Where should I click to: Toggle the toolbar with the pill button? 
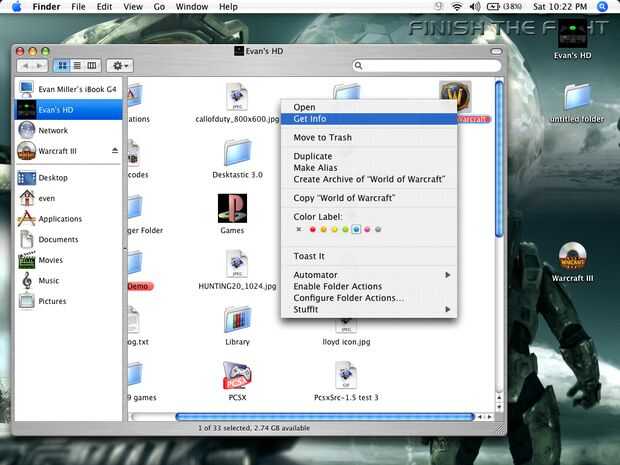tap(496, 51)
